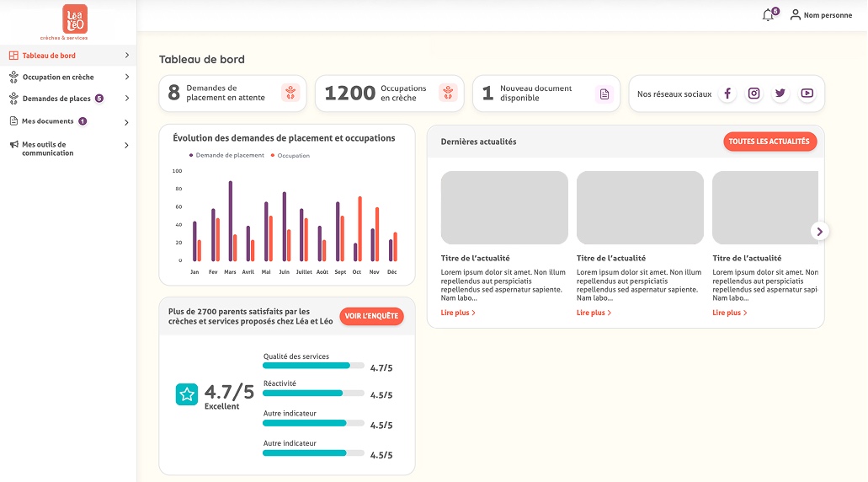Open Lire plus on third news card

coord(730,313)
